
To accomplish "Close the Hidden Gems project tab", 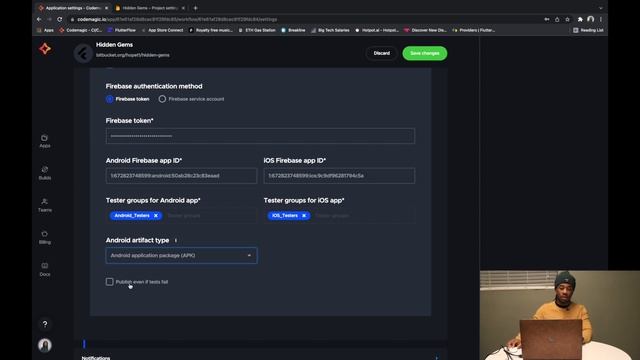I will click(183, 8).
